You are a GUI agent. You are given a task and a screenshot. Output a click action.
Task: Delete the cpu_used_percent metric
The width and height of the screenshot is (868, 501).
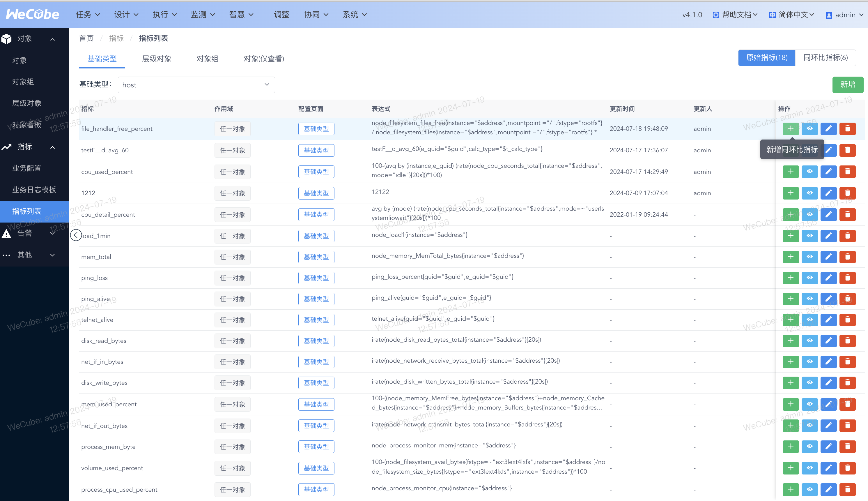point(847,171)
